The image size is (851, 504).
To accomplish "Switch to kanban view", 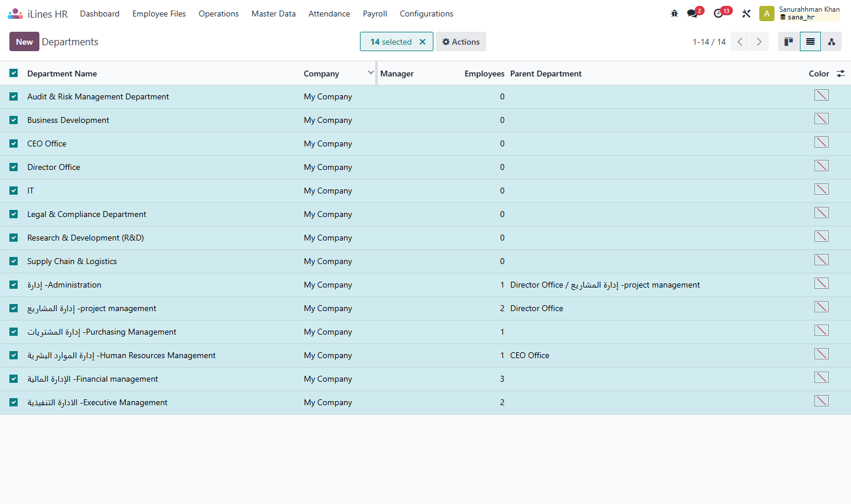I will pos(789,42).
